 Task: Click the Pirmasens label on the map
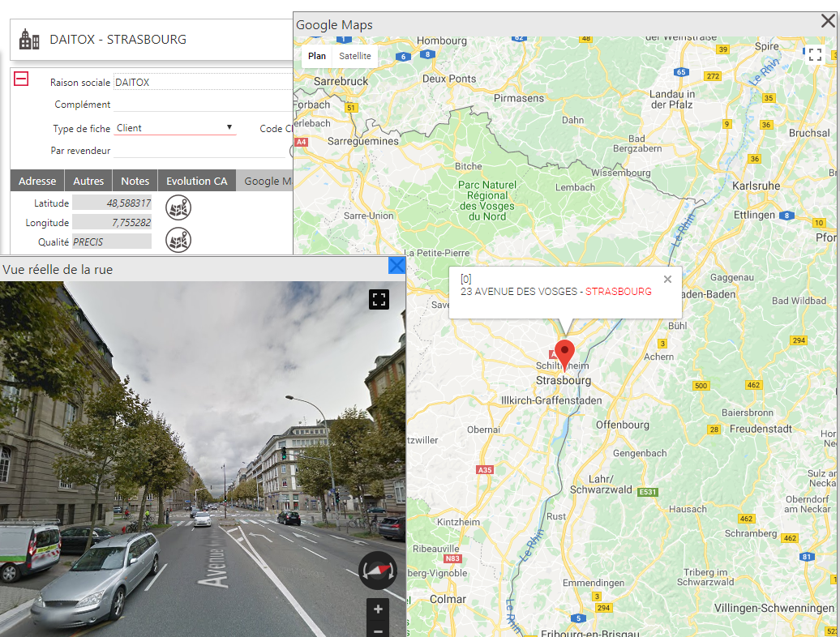click(x=519, y=98)
